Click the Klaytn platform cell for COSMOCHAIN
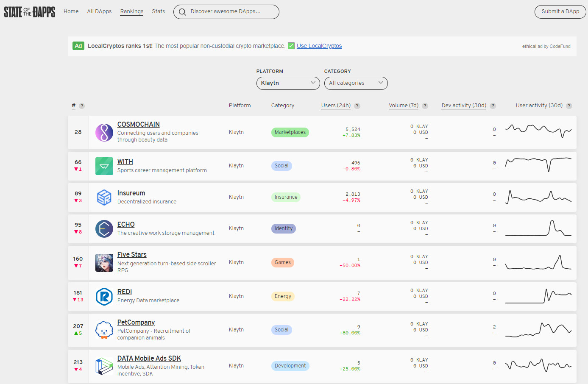Image resolution: width=588 pixels, height=384 pixels. pyautogui.click(x=236, y=132)
